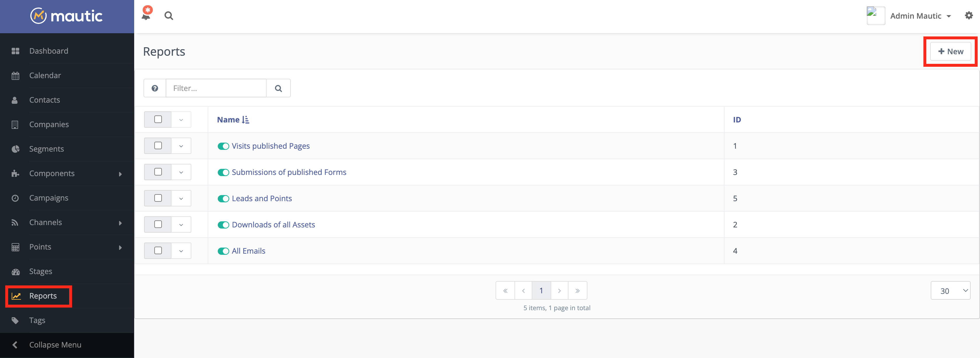Click the Campaigns clock icon in sidebar
This screenshot has width=980, height=358.
click(x=15, y=197)
